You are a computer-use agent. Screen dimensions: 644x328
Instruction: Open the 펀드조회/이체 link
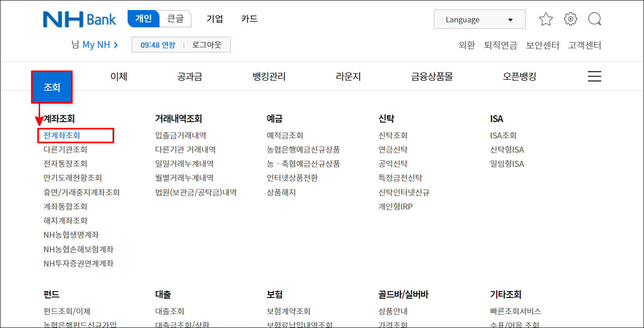[x=66, y=311]
